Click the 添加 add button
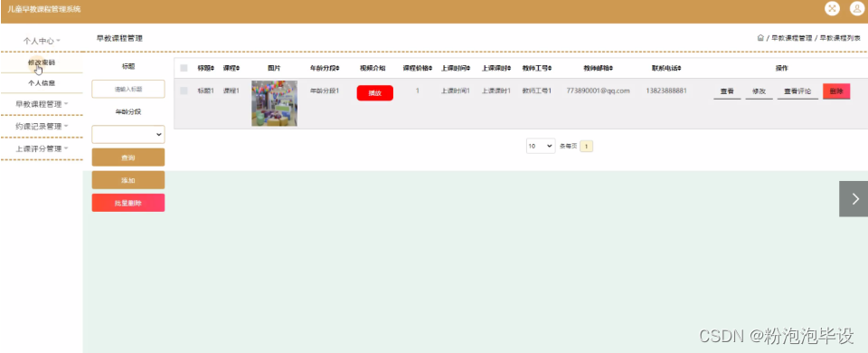868x353 pixels. click(128, 180)
